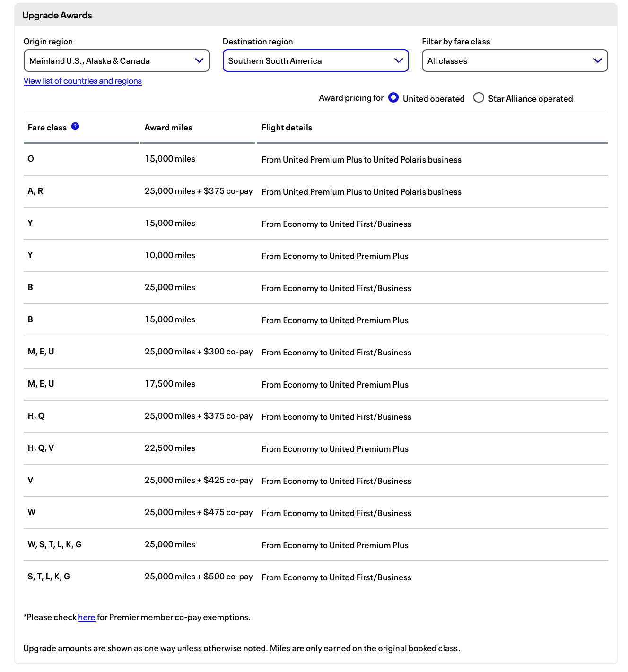The width and height of the screenshot is (628, 672).
Task: Click '25,000 miles + $300 co-pay' value
Action: pyautogui.click(x=199, y=352)
